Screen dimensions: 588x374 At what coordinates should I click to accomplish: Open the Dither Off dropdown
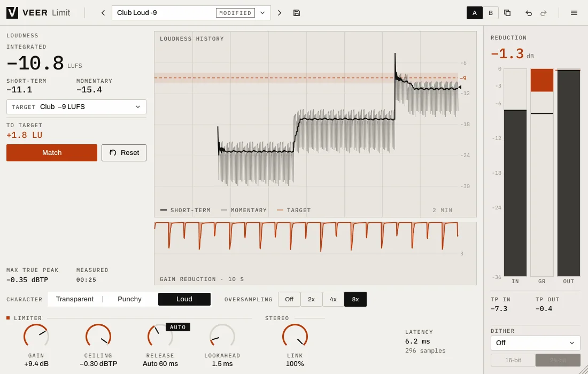click(x=536, y=343)
